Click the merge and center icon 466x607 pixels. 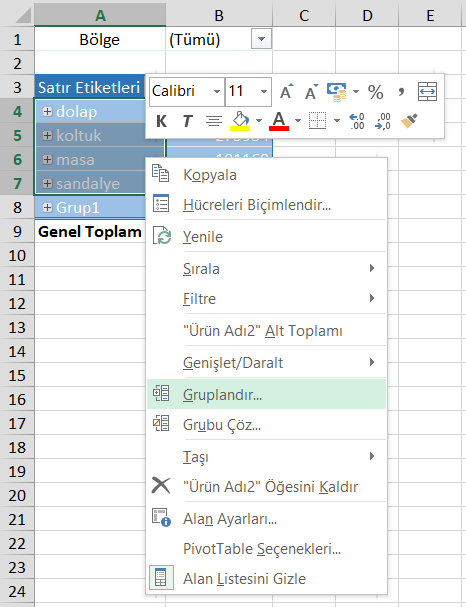coord(427,92)
